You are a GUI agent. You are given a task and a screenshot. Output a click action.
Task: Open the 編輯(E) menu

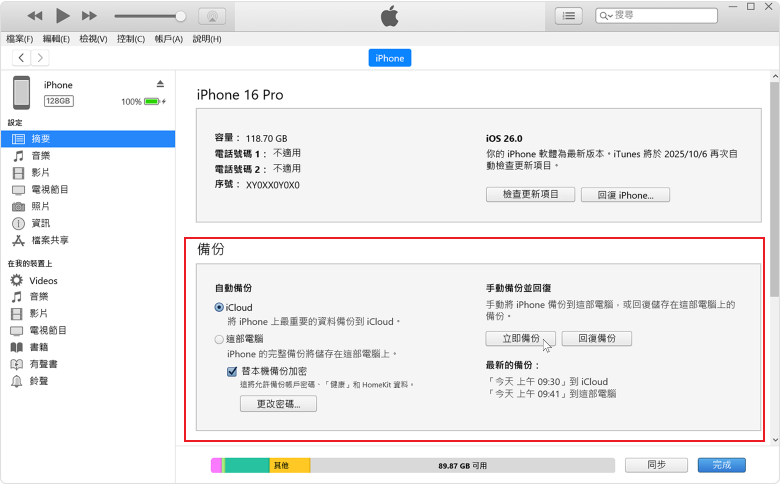click(56, 39)
